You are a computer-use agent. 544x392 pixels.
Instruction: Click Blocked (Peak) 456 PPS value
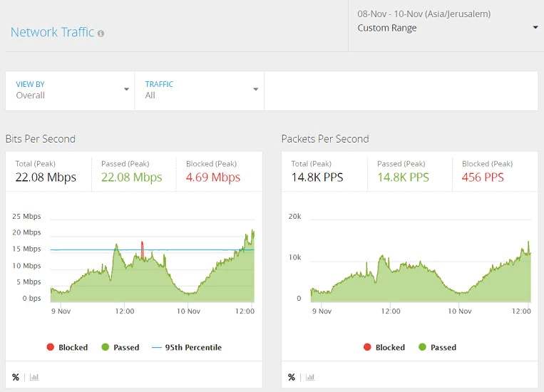pyautogui.click(x=483, y=177)
